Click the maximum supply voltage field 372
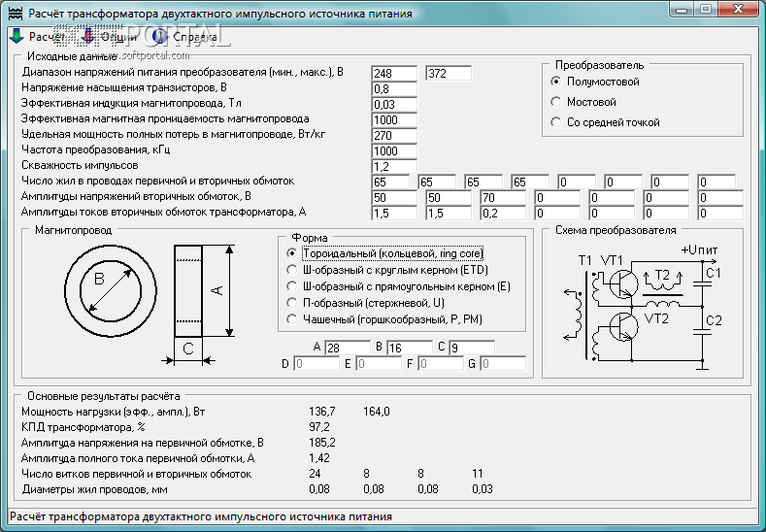Viewport: 766px width, 532px height. tap(449, 73)
